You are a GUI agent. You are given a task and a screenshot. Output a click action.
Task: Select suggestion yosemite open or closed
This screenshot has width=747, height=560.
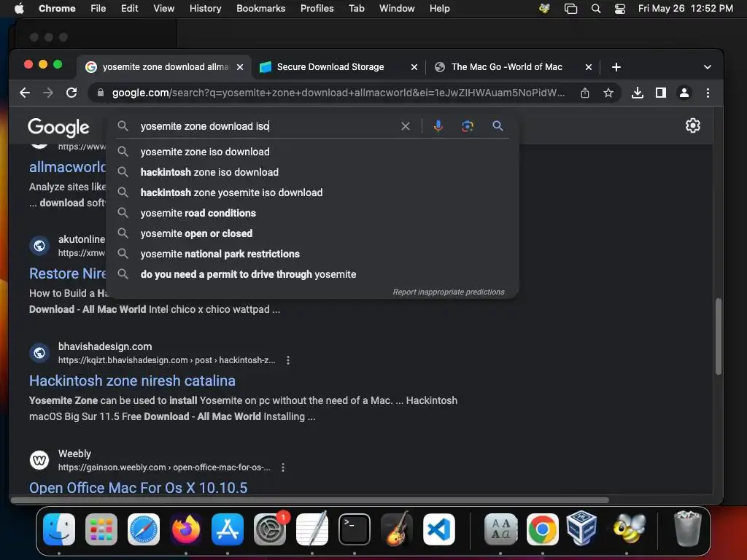[x=312, y=234]
